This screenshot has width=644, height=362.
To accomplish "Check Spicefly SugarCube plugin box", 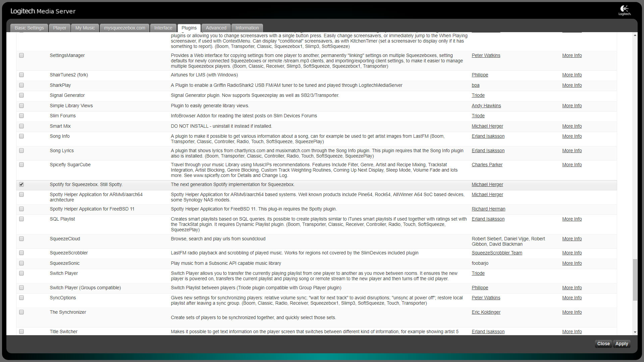I will (x=21, y=165).
